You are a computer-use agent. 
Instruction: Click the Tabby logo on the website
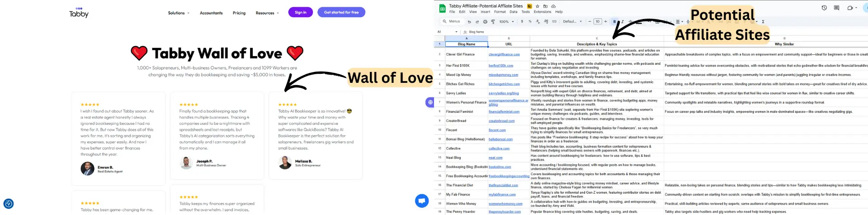pos(79,12)
